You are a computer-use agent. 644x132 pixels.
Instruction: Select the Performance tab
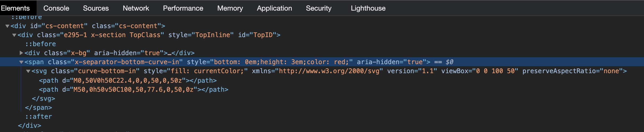(183, 8)
